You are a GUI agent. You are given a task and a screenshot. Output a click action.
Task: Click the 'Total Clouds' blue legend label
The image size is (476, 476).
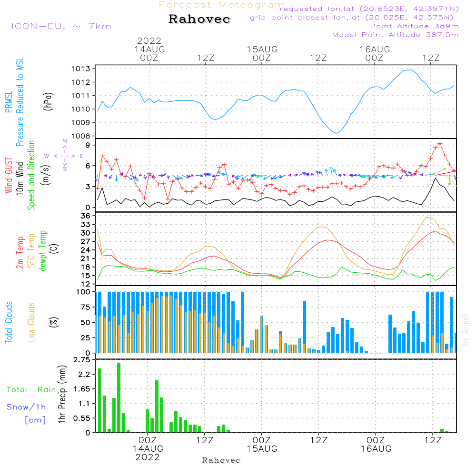pyautogui.click(x=9, y=322)
